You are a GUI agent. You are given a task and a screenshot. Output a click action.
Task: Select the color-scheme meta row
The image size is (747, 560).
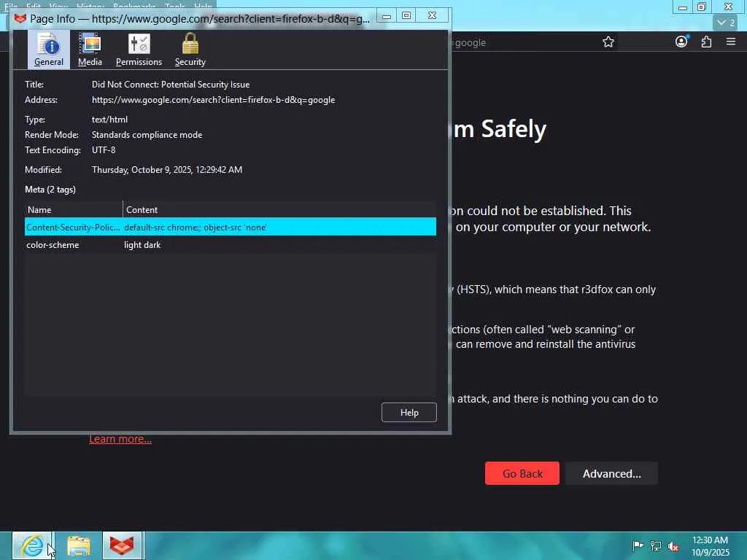[230, 245]
